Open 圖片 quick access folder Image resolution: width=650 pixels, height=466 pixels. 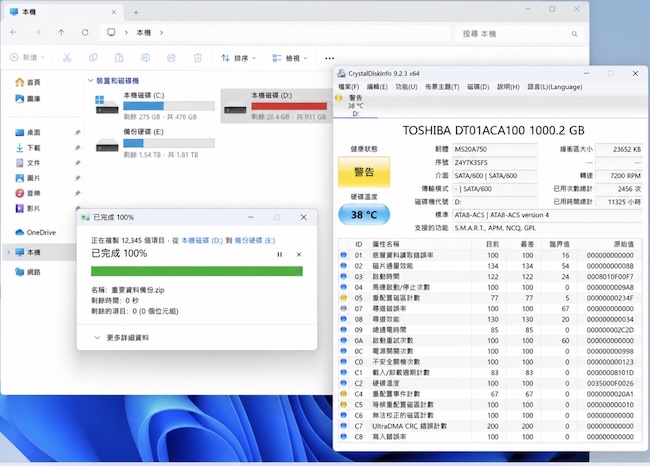tap(28, 178)
